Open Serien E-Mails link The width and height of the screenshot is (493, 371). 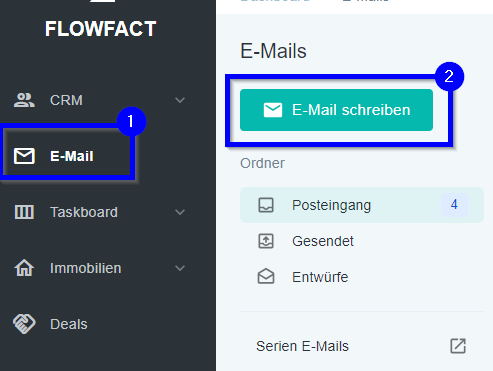[302, 346]
